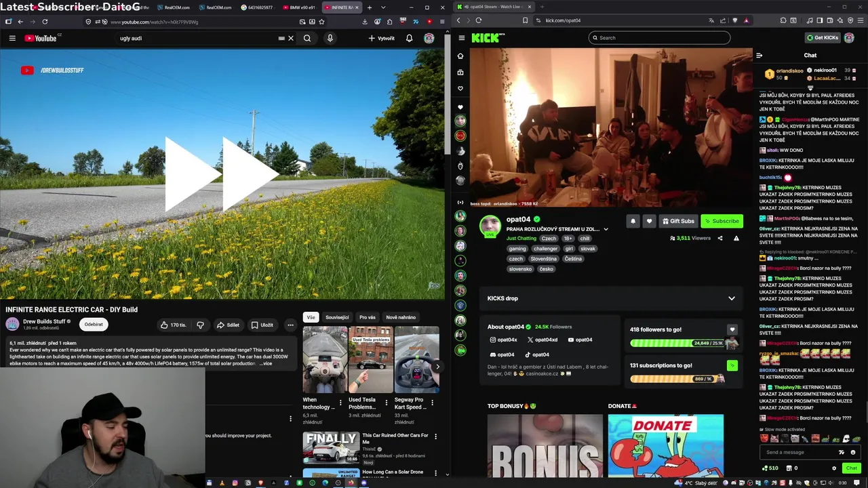Open a new tab in left browser

coord(369,7)
